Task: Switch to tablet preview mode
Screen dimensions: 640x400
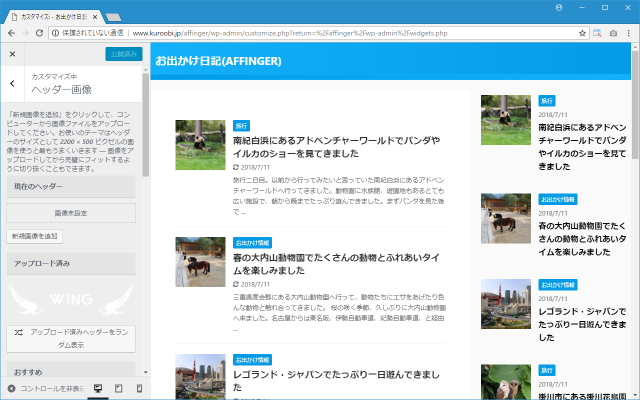Action: coord(119,388)
